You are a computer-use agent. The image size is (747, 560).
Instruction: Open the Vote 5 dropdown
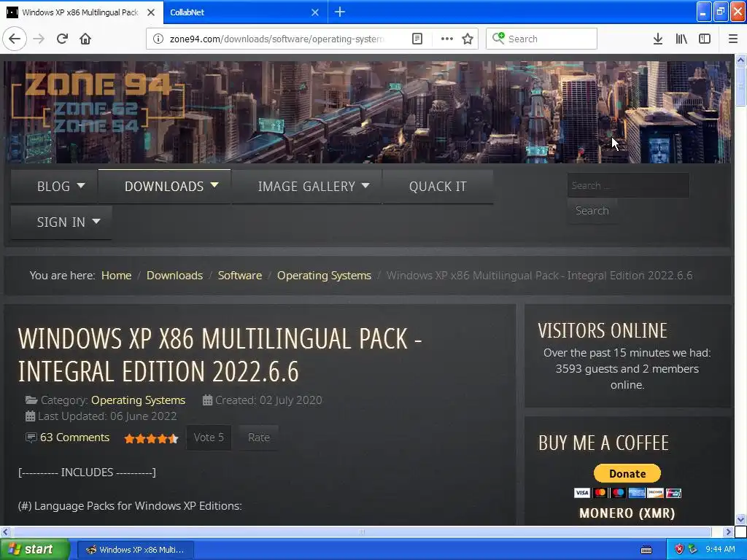click(208, 437)
